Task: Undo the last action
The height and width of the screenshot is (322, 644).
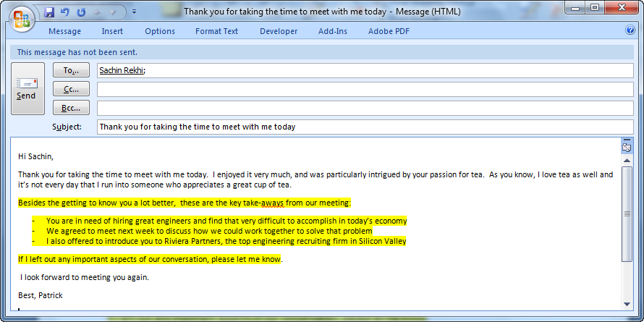Action: (65, 12)
